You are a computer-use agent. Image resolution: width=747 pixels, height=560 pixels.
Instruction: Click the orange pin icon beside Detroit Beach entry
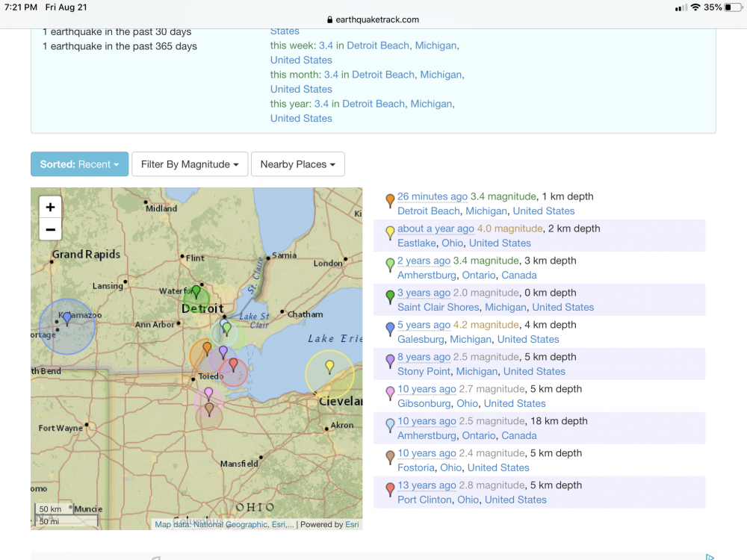click(389, 200)
